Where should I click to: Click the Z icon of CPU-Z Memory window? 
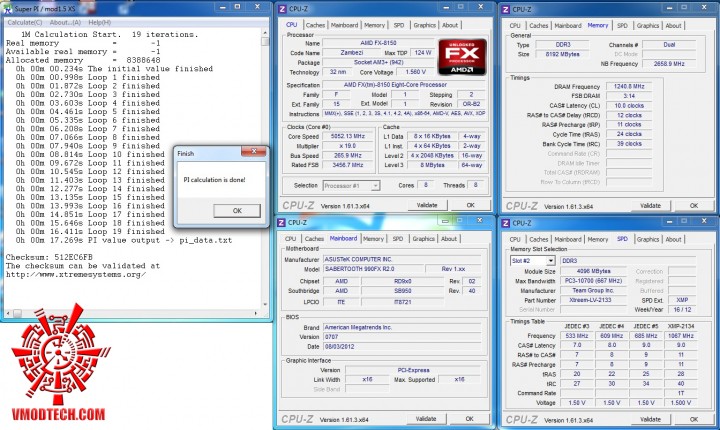[506, 9]
